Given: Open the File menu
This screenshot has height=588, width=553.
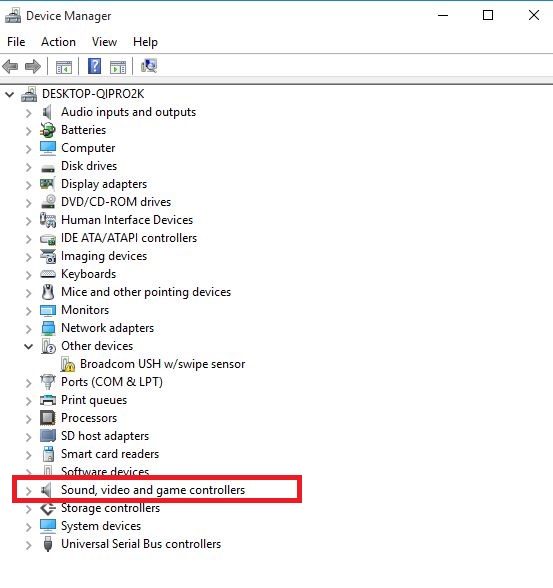Looking at the screenshot, I should [x=16, y=42].
